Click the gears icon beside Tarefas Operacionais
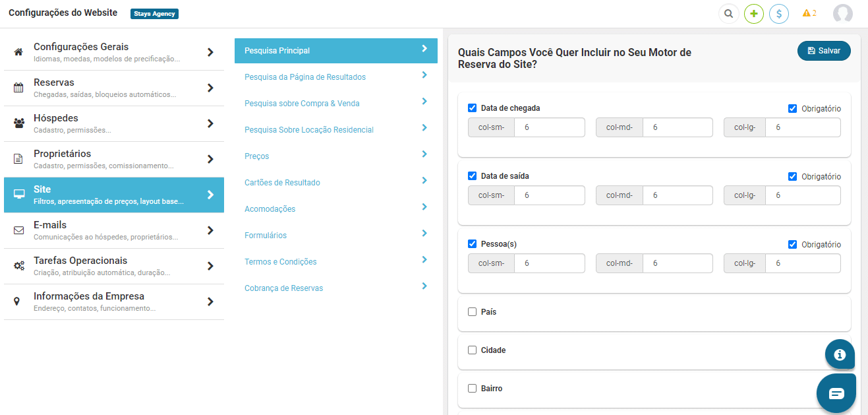 point(18,266)
